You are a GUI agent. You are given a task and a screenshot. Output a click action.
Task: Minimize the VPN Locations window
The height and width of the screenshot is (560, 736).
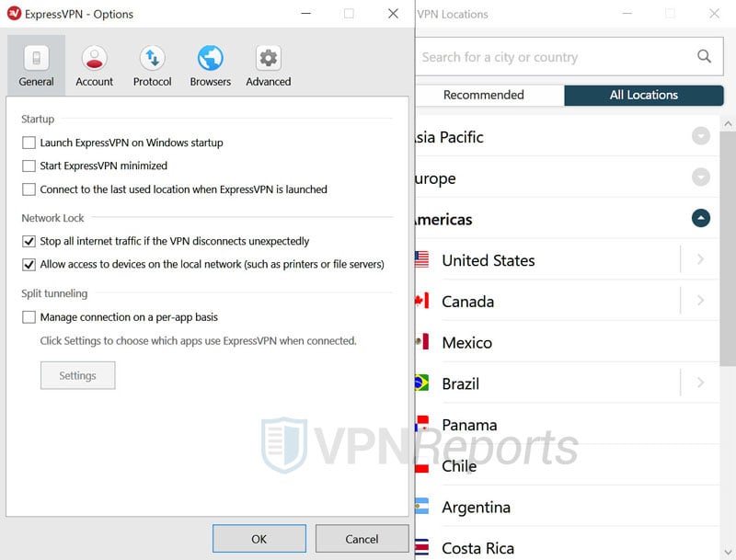click(x=627, y=14)
